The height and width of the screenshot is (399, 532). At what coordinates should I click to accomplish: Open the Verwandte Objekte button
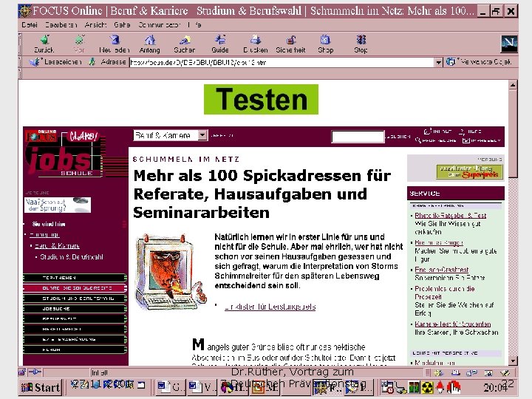pos(478,62)
